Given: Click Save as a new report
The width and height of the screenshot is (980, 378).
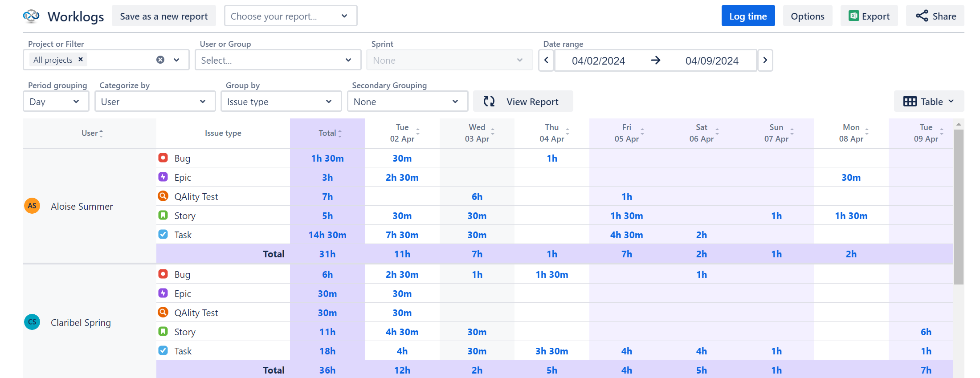Looking at the screenshot, I should [x=164, y=16].
